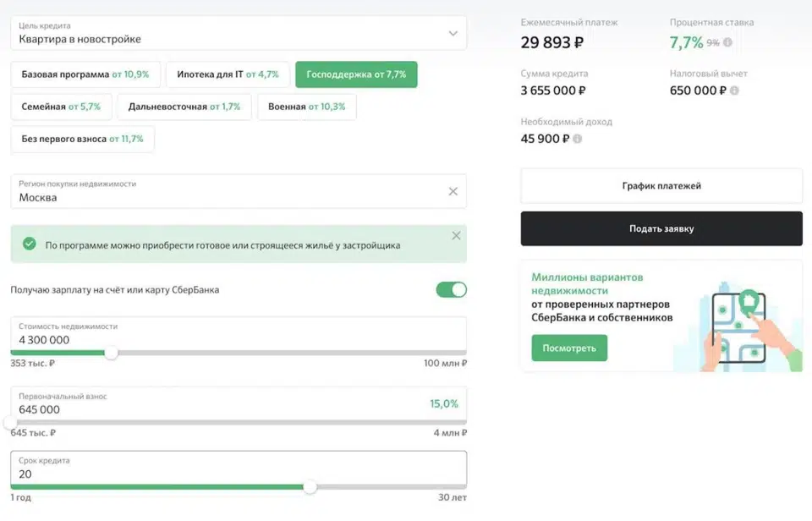The image size is (812, 521).
Task: Expand the Цель кредита dropdown
Action: point(453,34)
